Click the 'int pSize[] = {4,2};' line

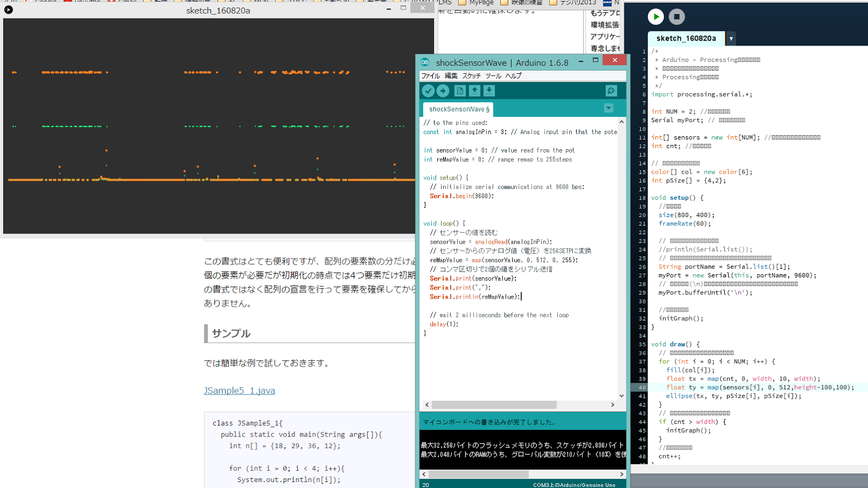688,181
